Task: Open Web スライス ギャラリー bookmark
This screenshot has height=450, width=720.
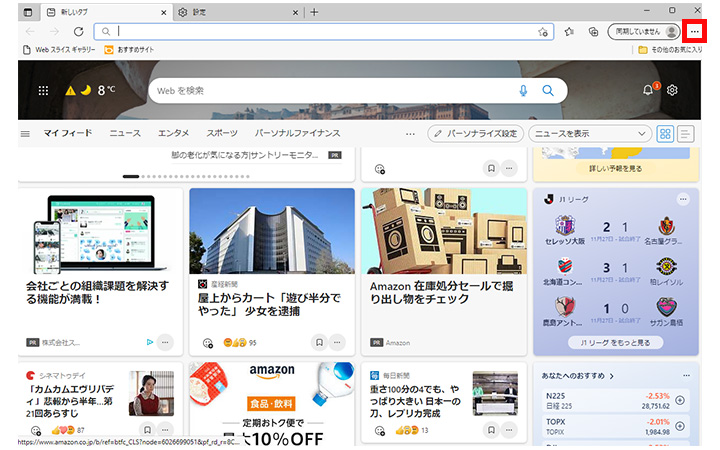Action: [59, 50]
